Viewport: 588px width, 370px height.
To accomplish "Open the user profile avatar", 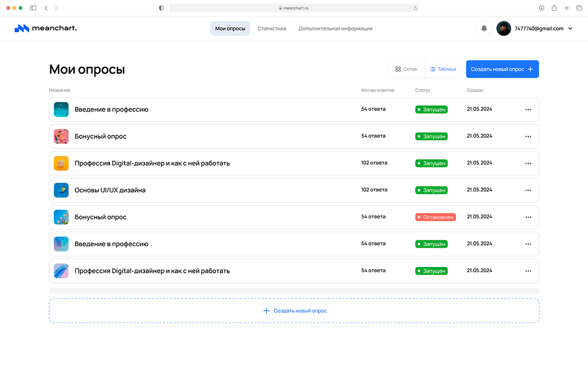I will [x=504, y=29].
